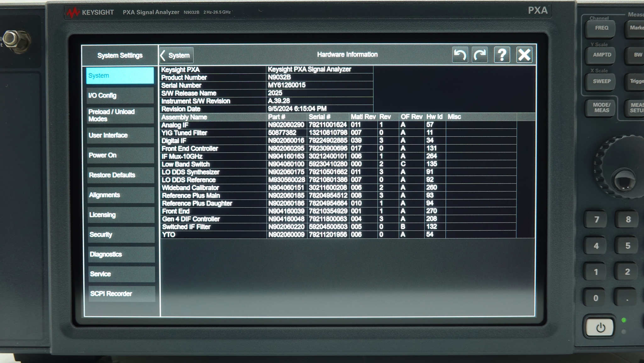The width and height of the screenshot is (644, 363).
Task: Open the Restore Defaults tab
Action: [120, 175]
